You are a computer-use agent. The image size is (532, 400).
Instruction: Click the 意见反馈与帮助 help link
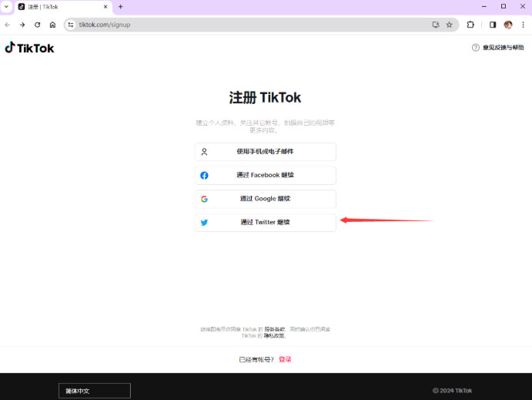504,48
